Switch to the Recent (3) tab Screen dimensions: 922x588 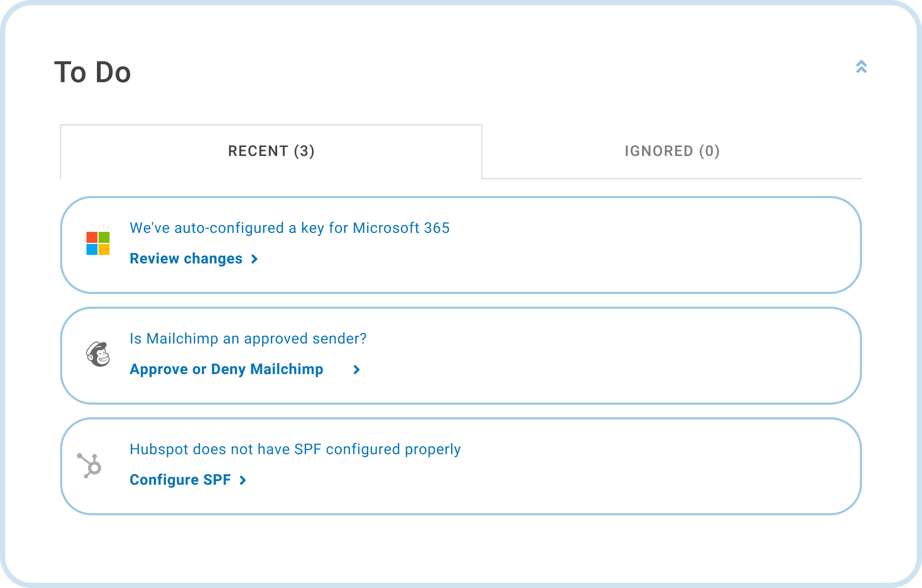coord(271,151)
